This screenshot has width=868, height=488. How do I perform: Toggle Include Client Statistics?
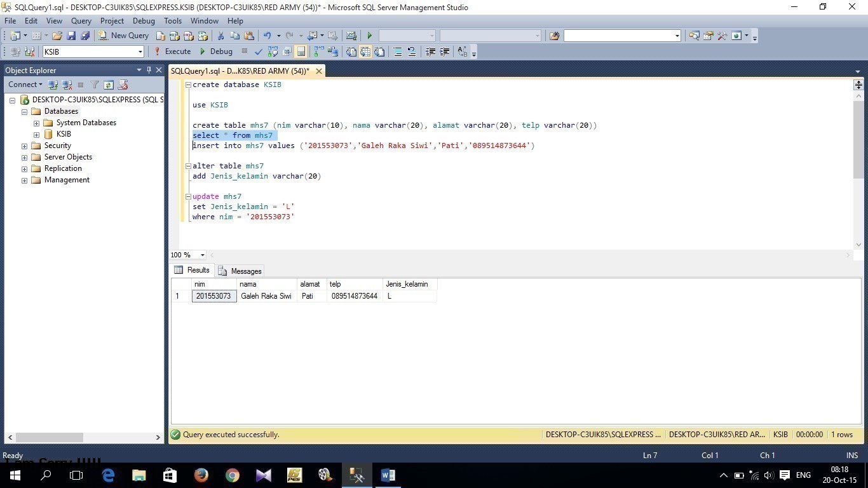coord(333,51)
